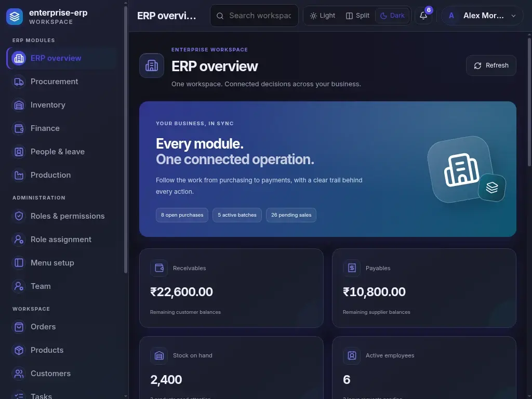Click the ENTERPRISE WORKSPACE label
This screenshot has height=399, width=532.
(210, 50)
